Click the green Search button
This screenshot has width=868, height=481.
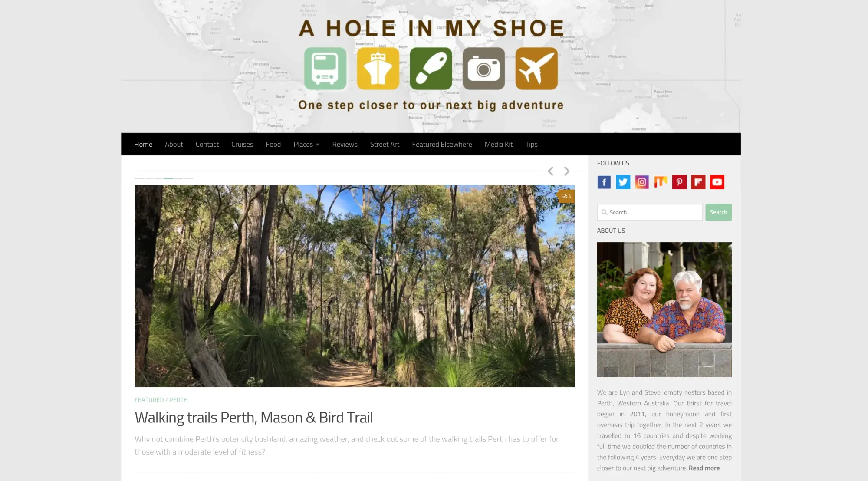tap(718, 212)
